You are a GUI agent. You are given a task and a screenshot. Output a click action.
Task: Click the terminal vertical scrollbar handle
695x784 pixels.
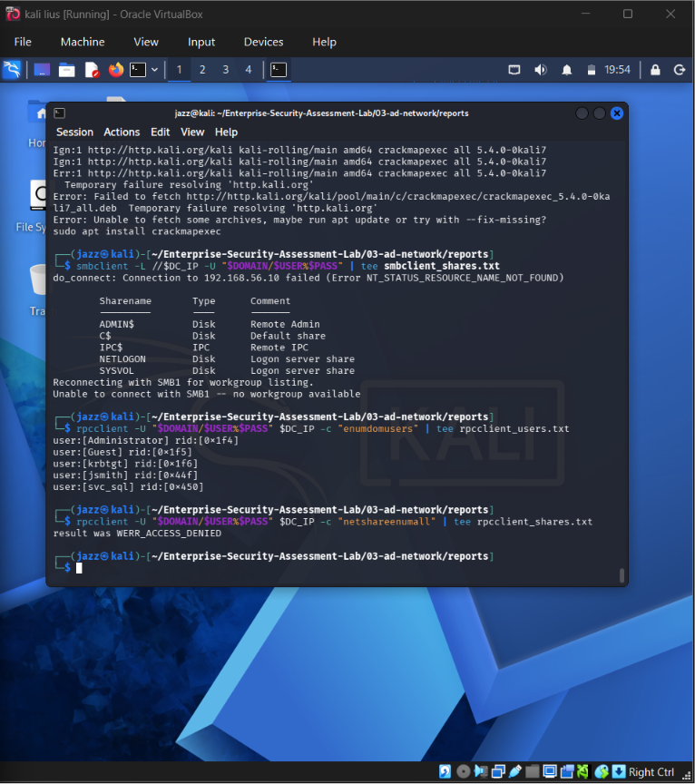pyautogui.click(x=622, y=575)
